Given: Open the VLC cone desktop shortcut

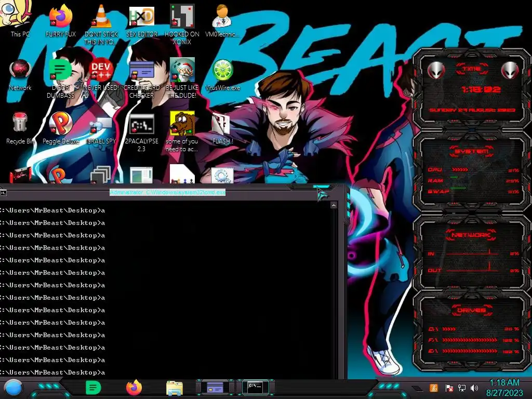Looking at the screenshot, I should coord(101,24).
